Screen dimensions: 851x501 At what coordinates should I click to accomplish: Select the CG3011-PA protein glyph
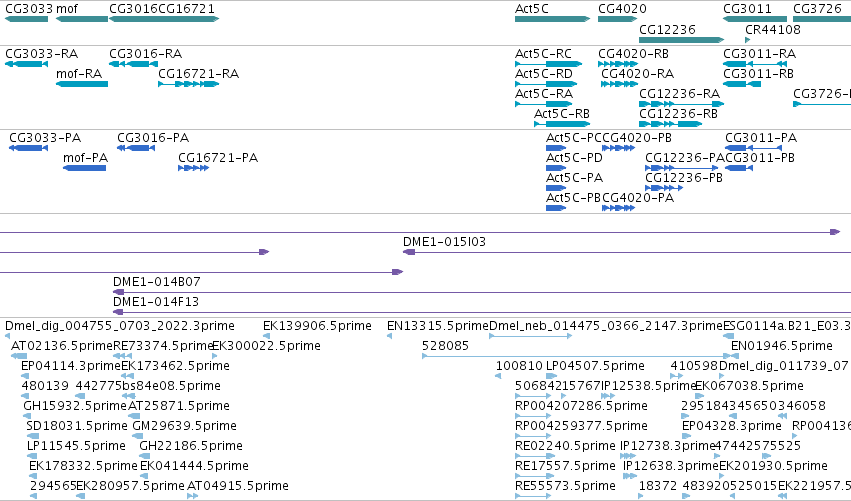[753, 148]
